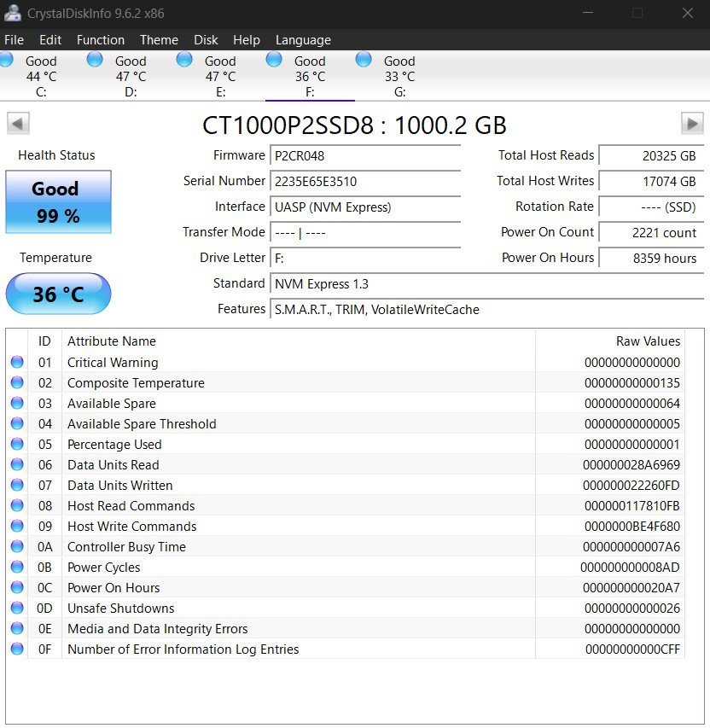Open the Theme menu
710x728 pixels.
pos(159,40)
